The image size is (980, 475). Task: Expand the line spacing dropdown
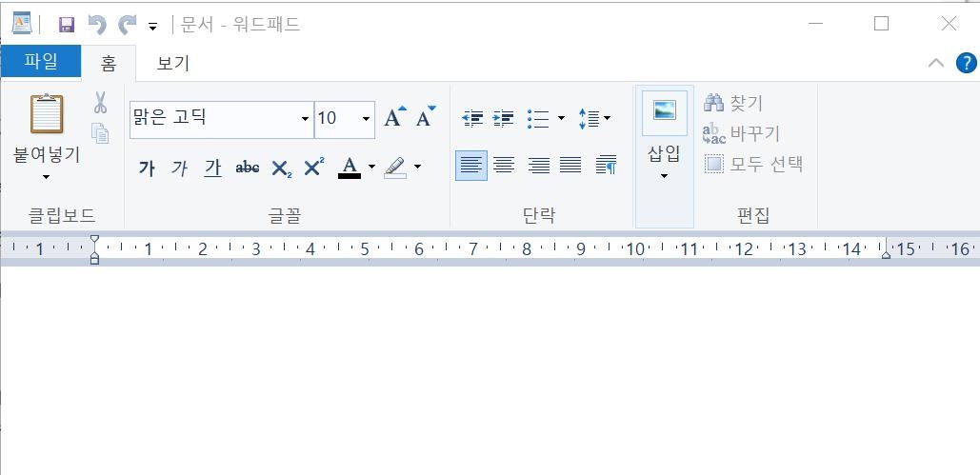coord(595,118)
